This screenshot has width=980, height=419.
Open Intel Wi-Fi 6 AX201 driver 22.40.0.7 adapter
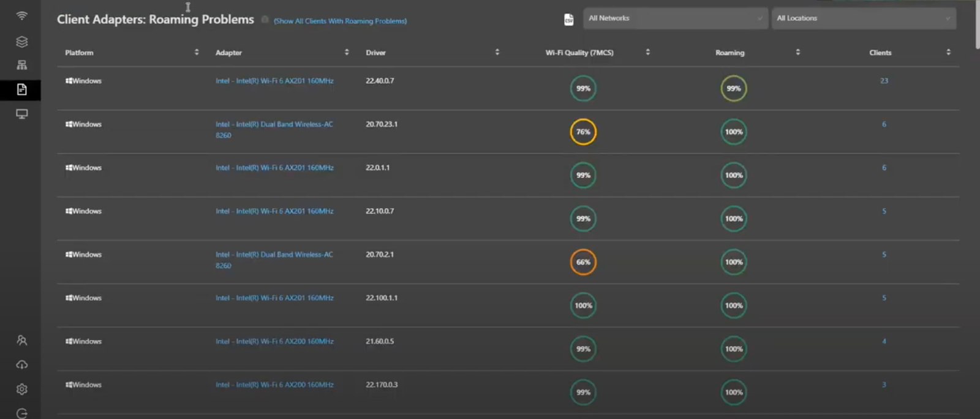point(274,81)
